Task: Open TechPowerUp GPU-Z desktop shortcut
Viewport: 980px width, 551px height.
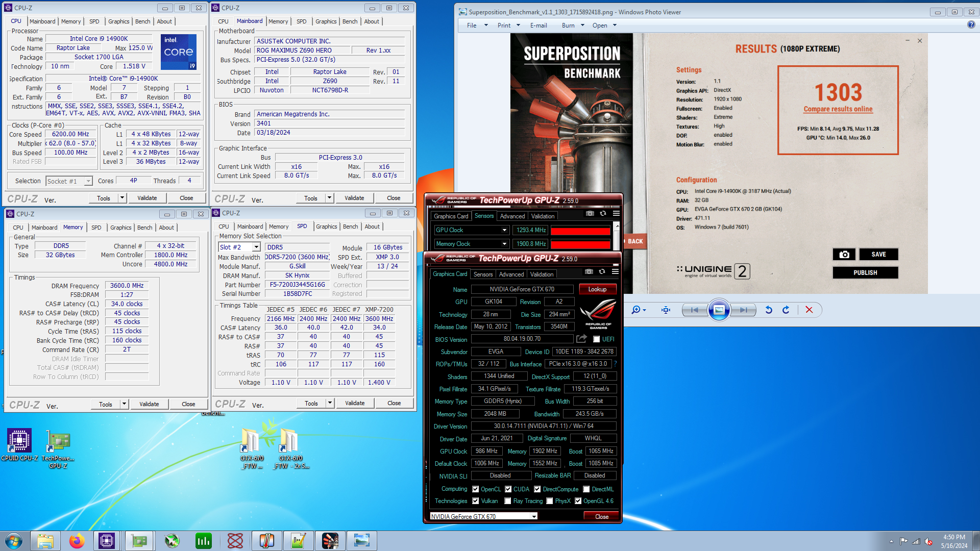Action: [x=58, y=449]
